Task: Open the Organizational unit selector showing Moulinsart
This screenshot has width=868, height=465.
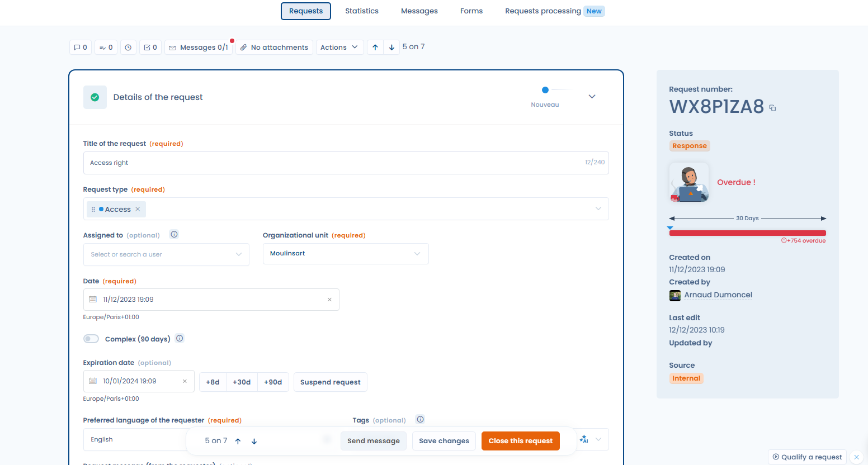Action: coord(345,253)
